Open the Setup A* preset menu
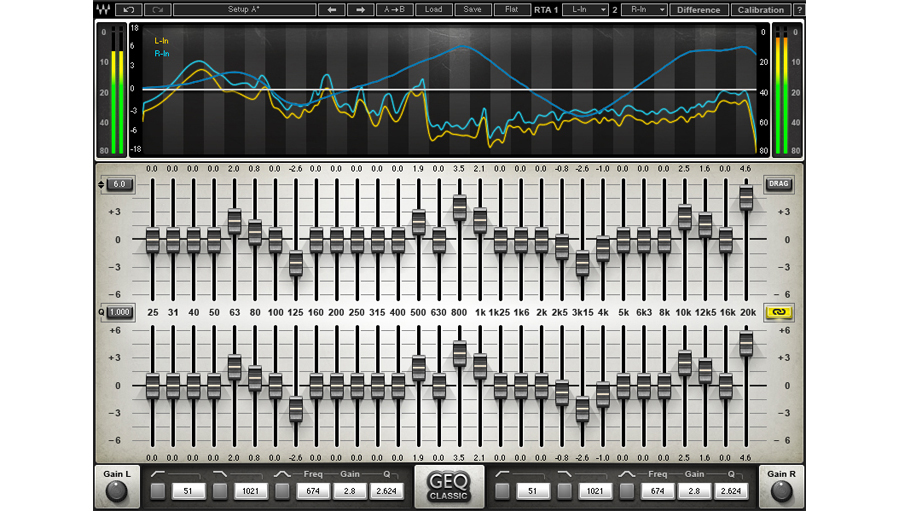Screen dimensions: 900x511 coord(245,9)
